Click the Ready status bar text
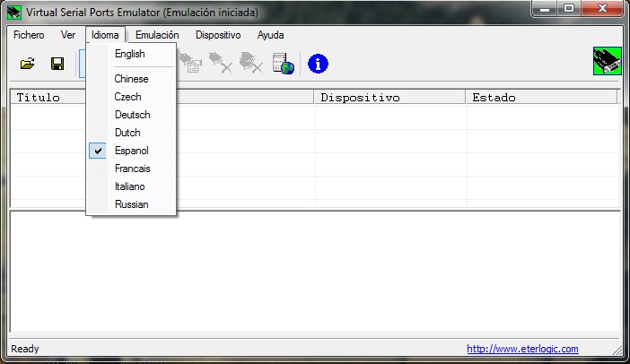The image size is (630, 364). point(25,349)
